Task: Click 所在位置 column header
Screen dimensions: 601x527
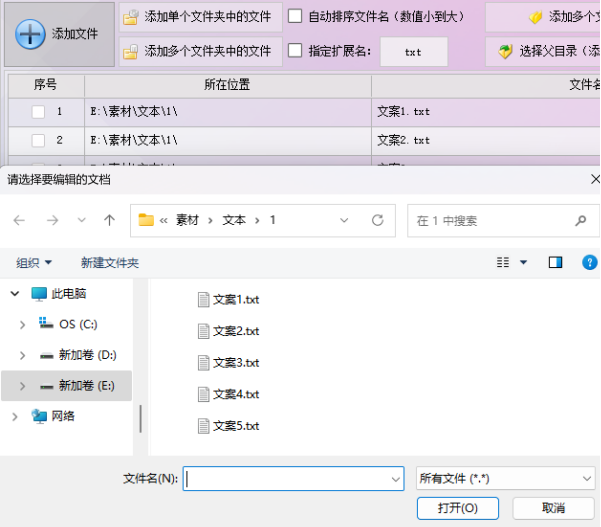Action: [x=227, y=85]
